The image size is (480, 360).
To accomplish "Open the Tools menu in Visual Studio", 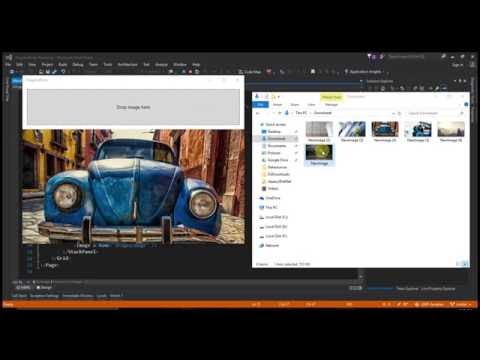I will click(108, 64).
